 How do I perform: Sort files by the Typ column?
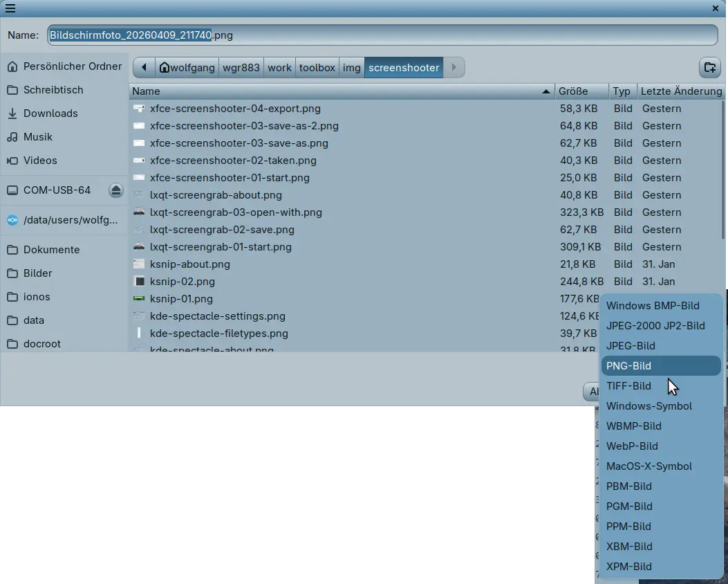point(623,91)
